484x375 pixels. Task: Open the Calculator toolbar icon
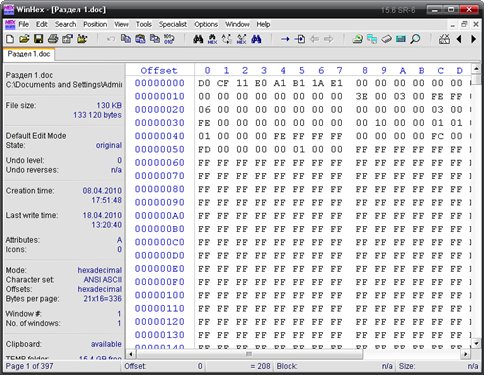coord(401,39)
